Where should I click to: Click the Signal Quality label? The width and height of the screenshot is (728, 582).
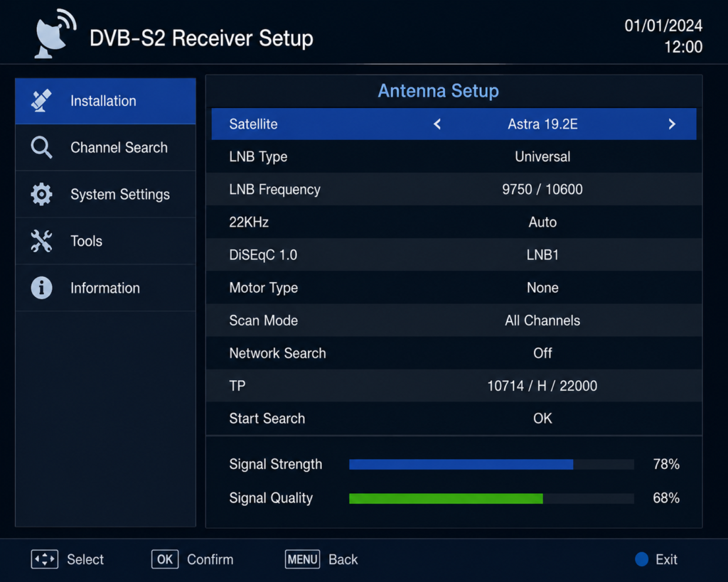tap(271, 498)
